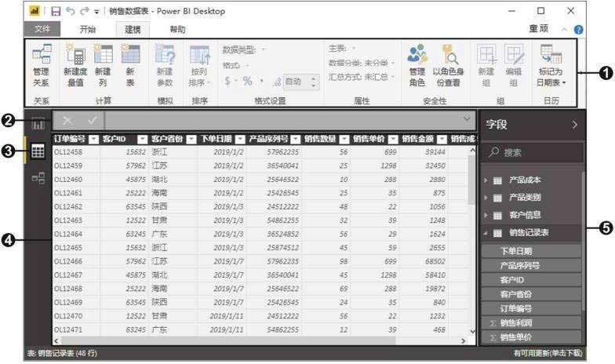This screenshot has width=615, height=364.
Task: Collapse the 销售记录表 table node
Action: click(x=486, y=232)
